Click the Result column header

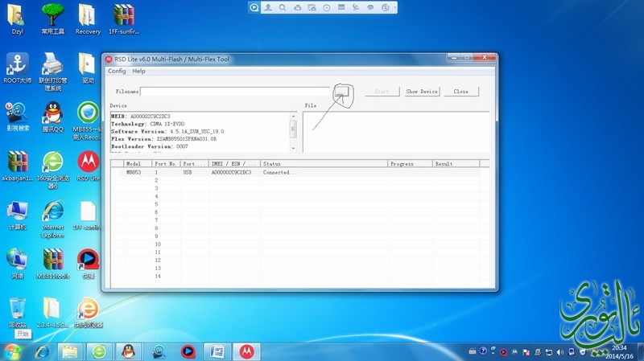[456, 164]
